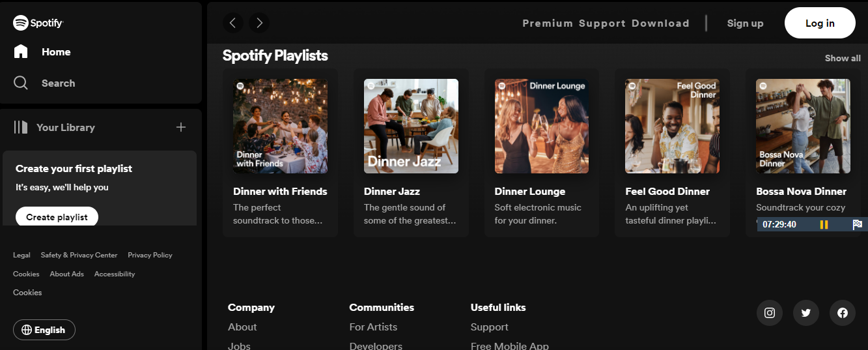Viewport: 868px width, 350px height.
Task: Click the flag icon on timer overlay
Action: [x=857, y=224]
